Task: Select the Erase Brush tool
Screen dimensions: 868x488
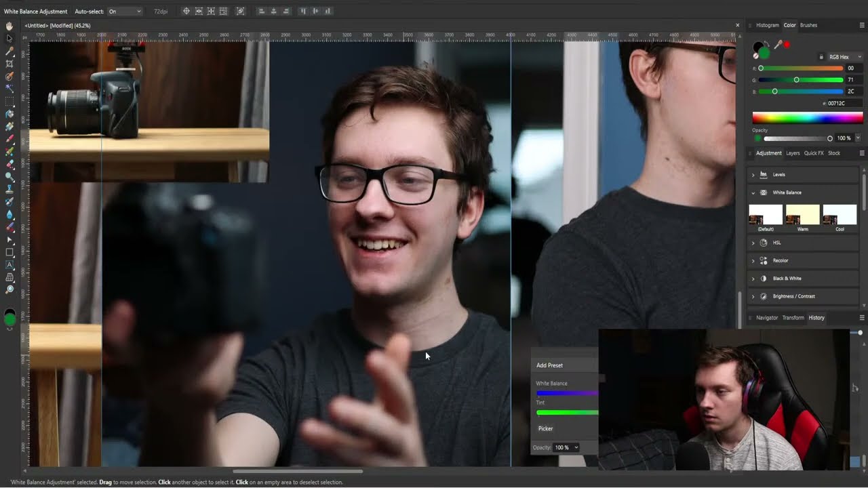Action: tap(9, 163)
